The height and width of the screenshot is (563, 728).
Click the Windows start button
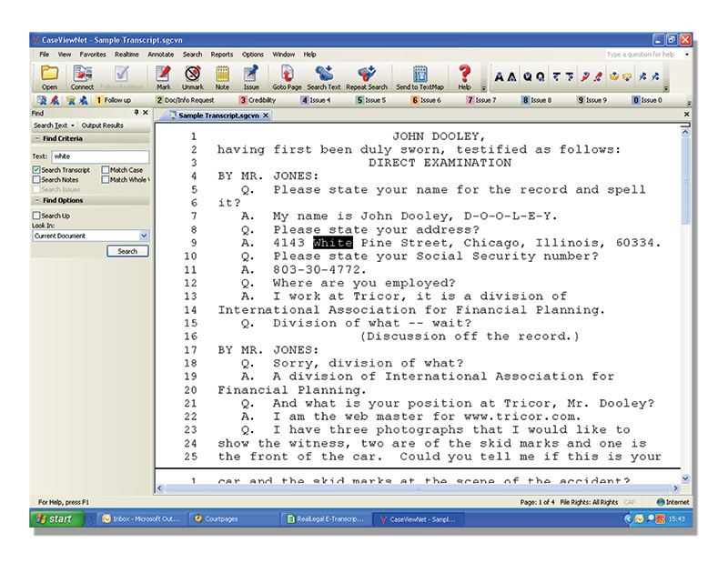tap(57, 518)
